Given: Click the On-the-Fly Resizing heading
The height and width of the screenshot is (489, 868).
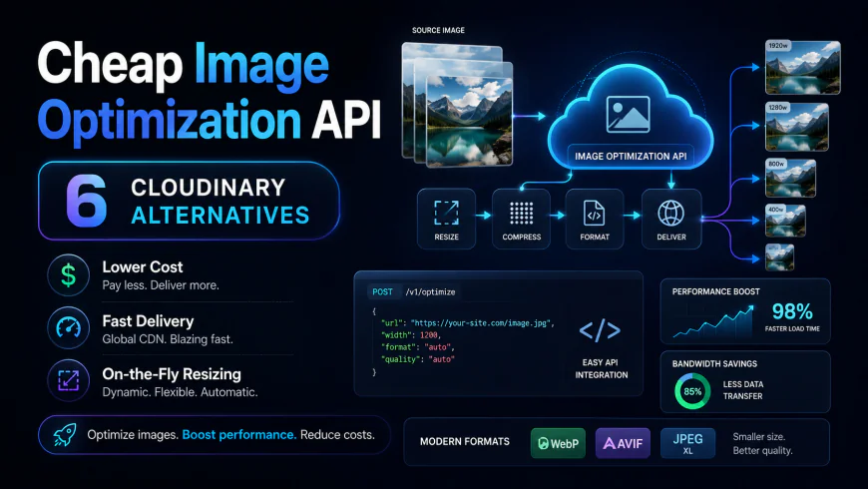Looking at the screenshot, I should [172, 374].
